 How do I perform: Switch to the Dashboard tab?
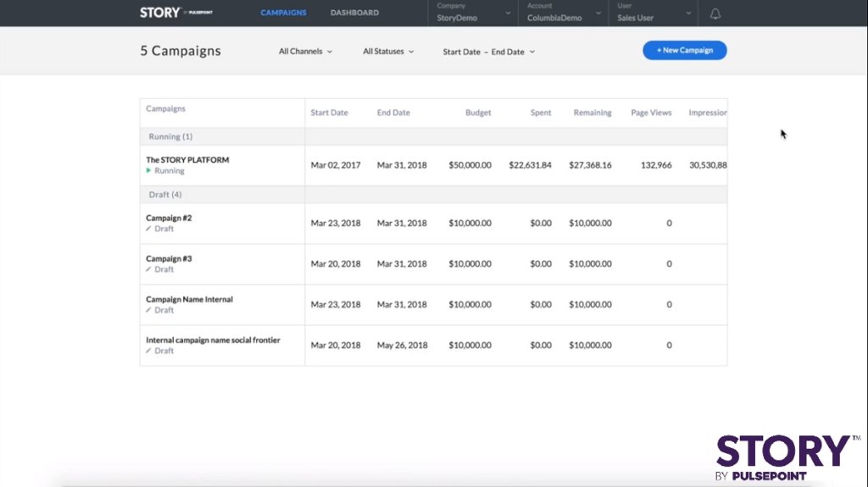[x=354, y=13]
